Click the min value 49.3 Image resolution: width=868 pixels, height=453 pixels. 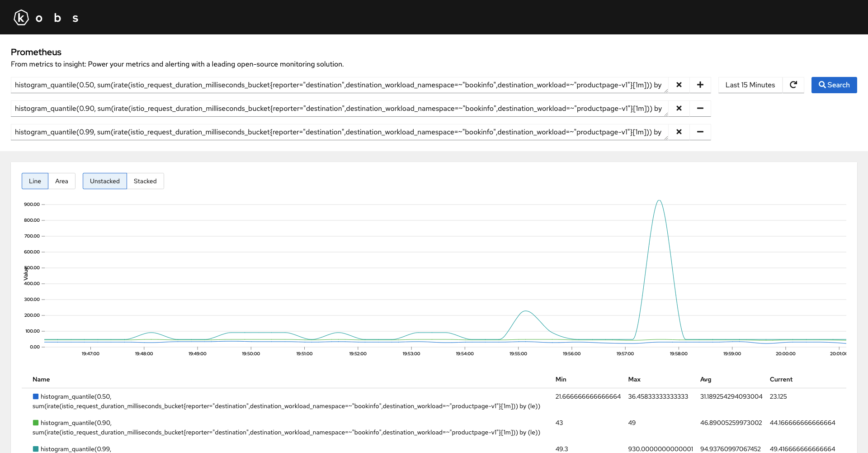pyautogui.click(x=562, y=449)
